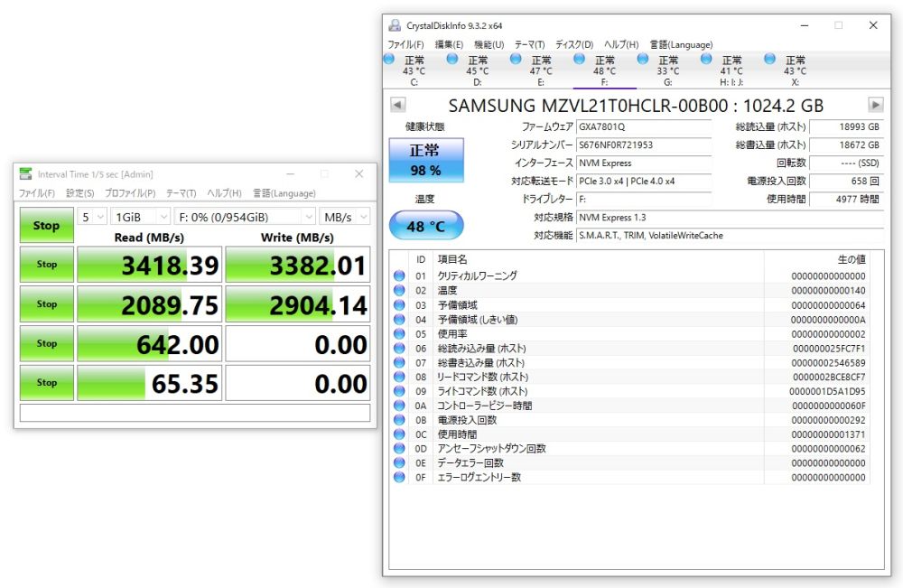903x588 pixels.
Task: Open 機能(U) menu in CrystalDiskInfo
Action: [x=489, y=44]
